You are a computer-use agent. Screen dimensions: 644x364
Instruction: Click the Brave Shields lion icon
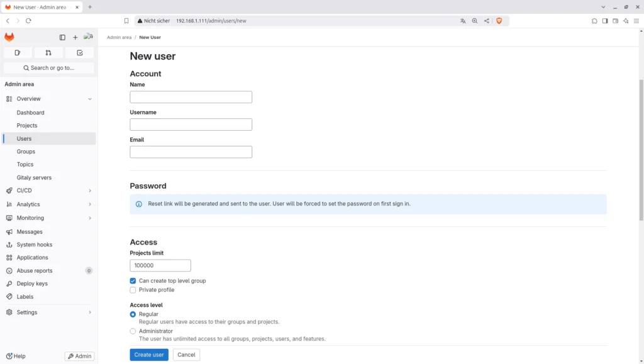click(x=499, y=21)
